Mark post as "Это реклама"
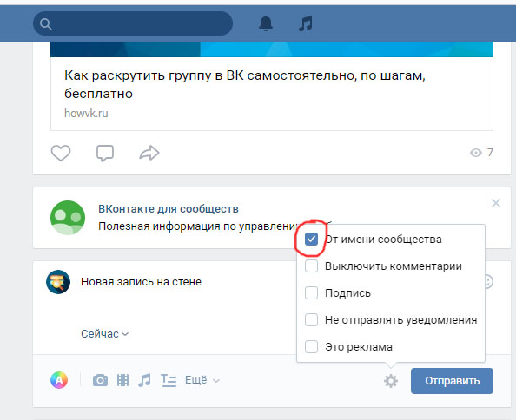 pyautogui.click(x=311, y=347)
